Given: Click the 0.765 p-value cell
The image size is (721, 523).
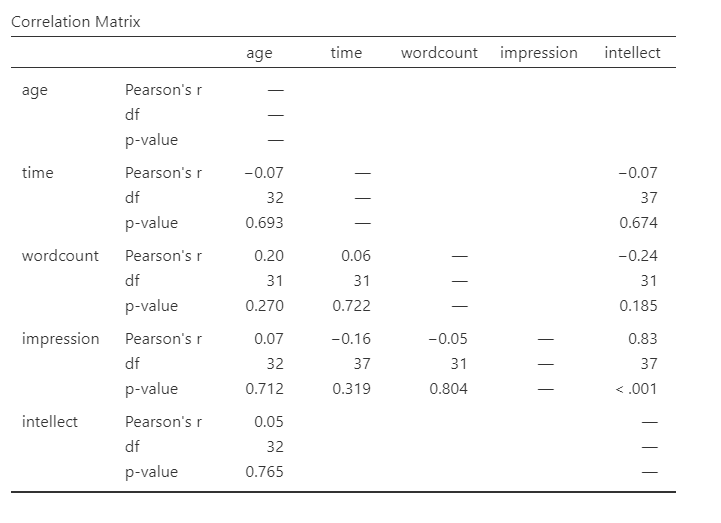Looking at the screenshot, I should [264, 472].
